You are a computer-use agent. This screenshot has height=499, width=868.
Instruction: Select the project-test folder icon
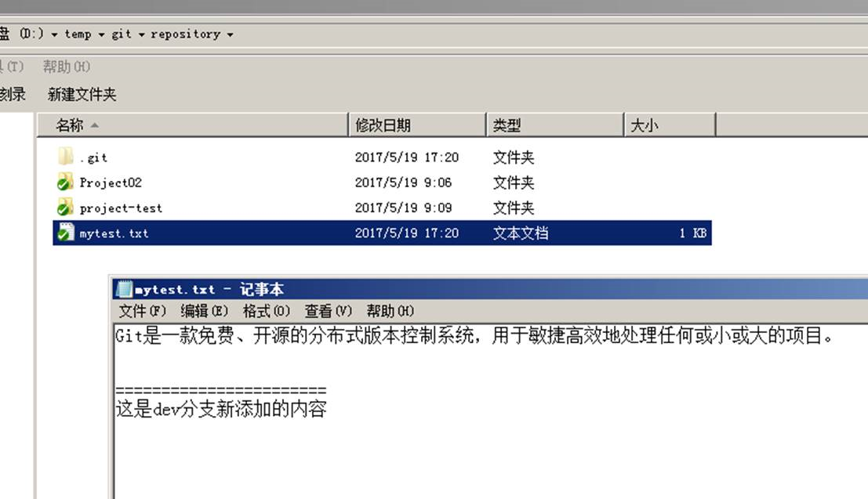pyautogui.click(x=65, y=207)
